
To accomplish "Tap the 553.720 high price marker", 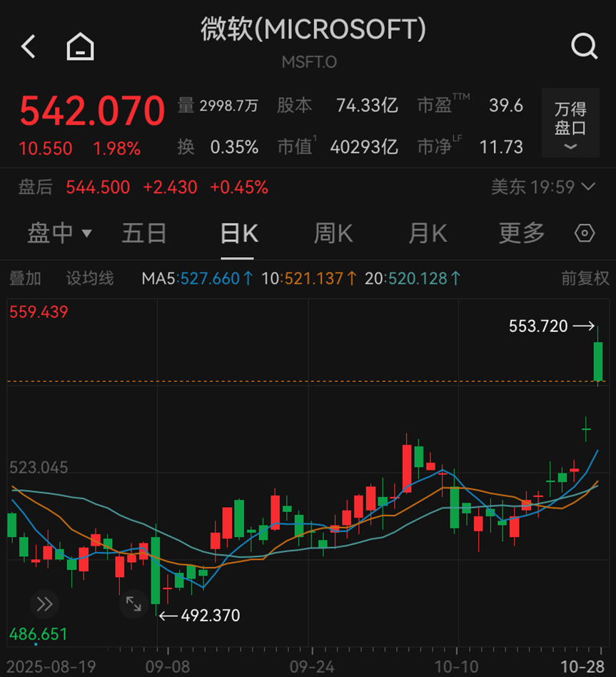I will pyautogui.click(x=539, y=326).
